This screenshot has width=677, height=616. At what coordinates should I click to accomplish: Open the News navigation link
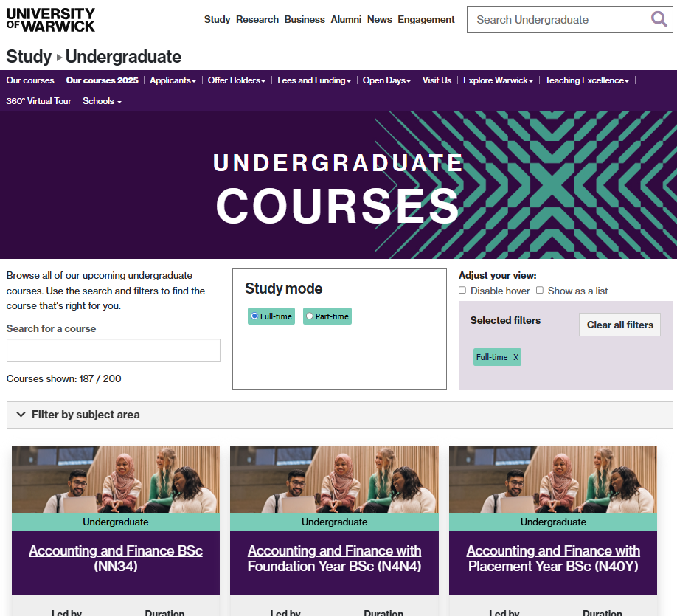click(380, 19)
